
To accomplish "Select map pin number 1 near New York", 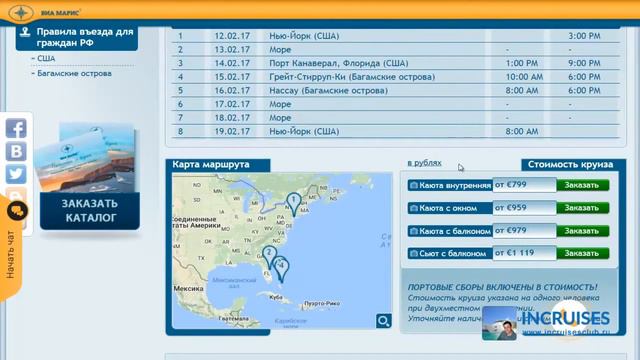I will pos(293,204).
